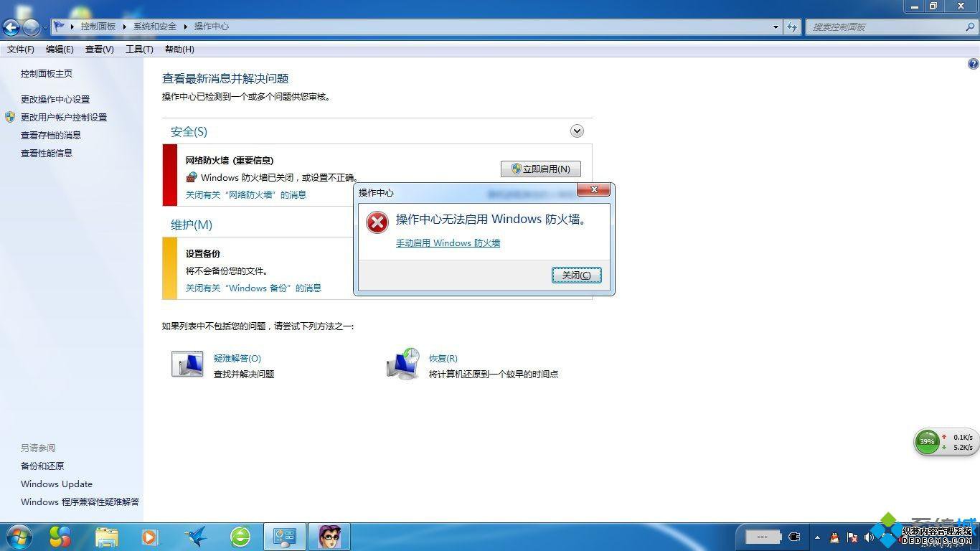Open the colorful four-ball browser on the taskbar
980x551 pixels.
tap(60, 536)
